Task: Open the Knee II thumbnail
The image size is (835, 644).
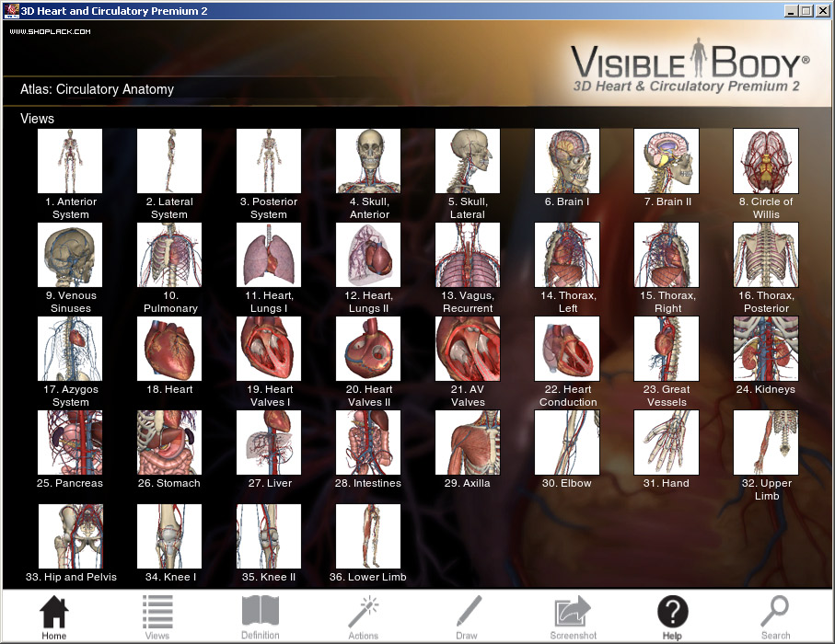Action: pos(269,536)
